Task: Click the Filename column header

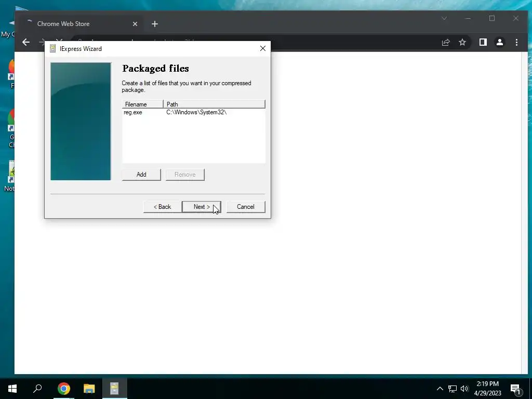Action: (142, 104)
